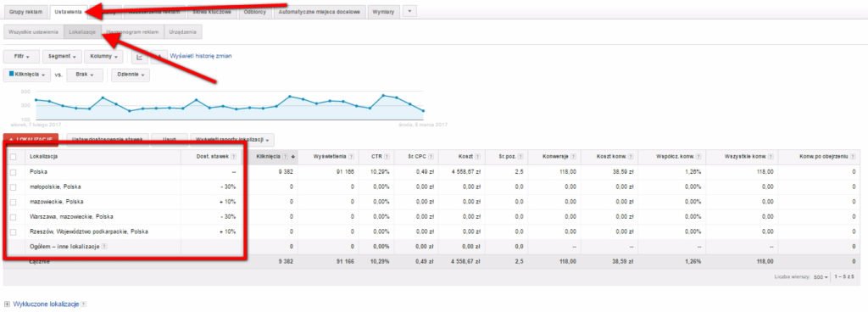Open the Filtr dropdown
868x312 pixels.
click(x=21, y=57)
